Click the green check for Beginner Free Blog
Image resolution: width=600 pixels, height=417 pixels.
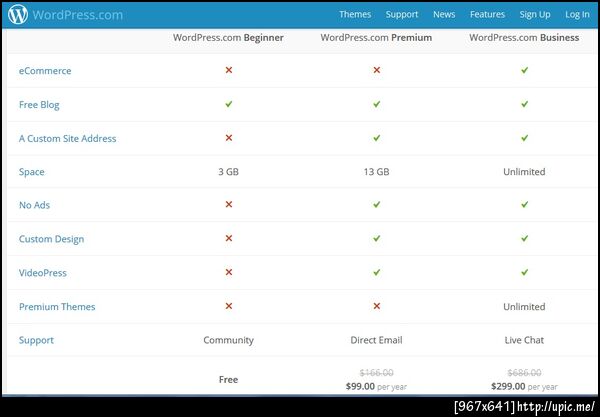[x=229, y=104]
